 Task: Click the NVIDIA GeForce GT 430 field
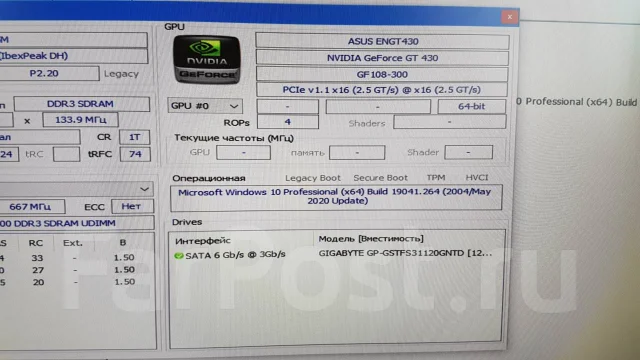tap(382, 58)
